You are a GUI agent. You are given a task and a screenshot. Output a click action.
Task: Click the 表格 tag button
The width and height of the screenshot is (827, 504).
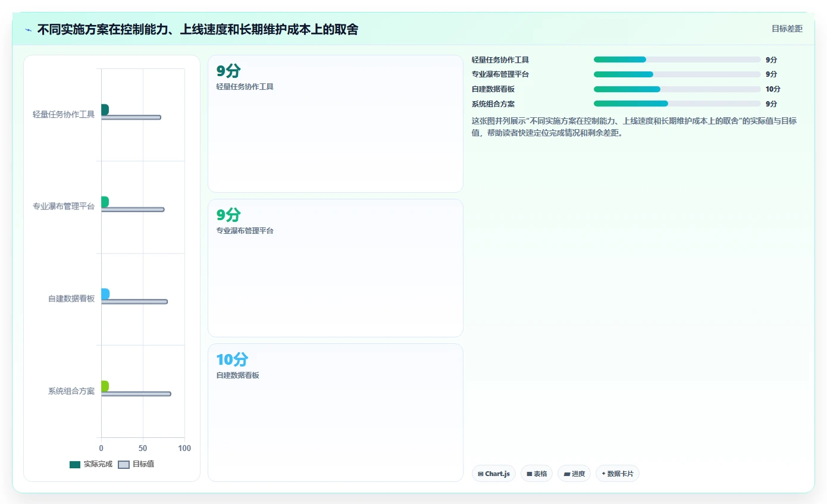tap(537, 474)
